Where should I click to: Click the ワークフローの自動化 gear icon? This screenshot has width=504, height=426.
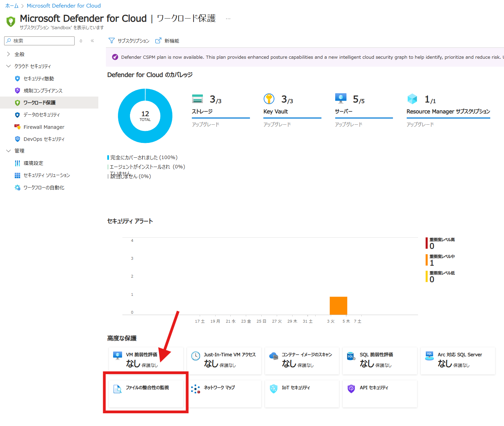(x=18, y=188)
